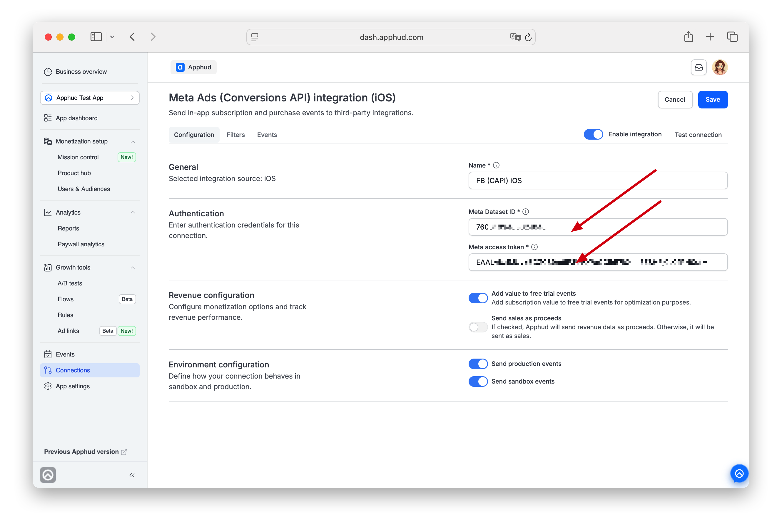Open Users & Audiences
Screen dimensions: 782x532
coord(84,189)
